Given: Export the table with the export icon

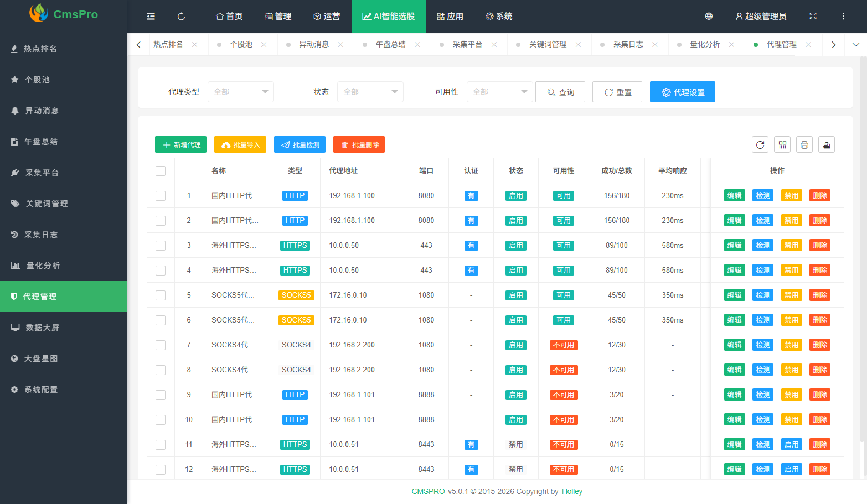Looking at the screenshot, I should (827, 144).
